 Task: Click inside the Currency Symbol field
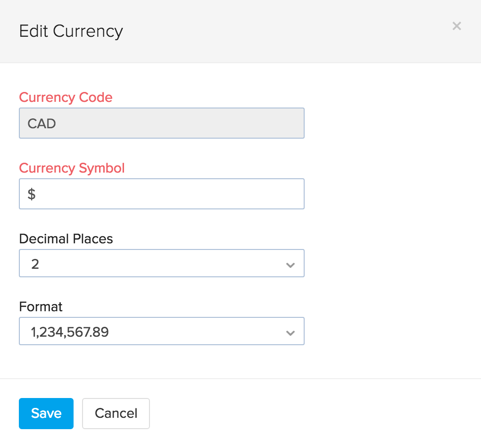point(161,193)
